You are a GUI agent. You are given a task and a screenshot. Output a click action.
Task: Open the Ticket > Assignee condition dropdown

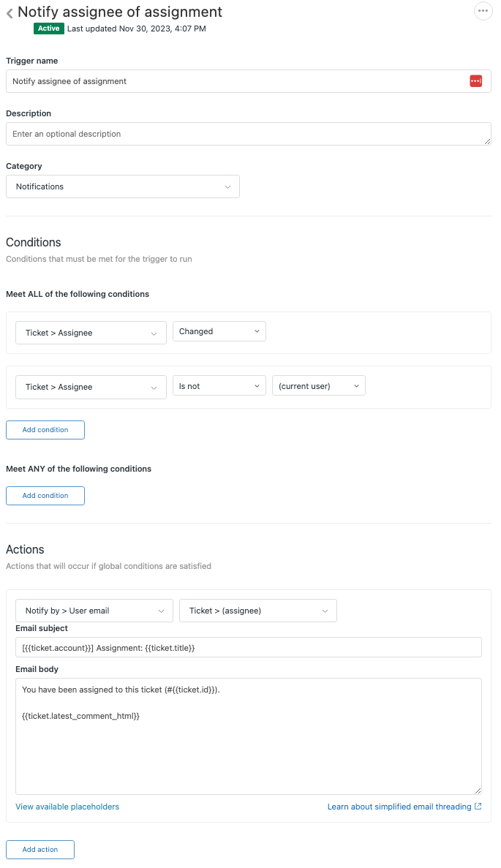tap(91, 333)
